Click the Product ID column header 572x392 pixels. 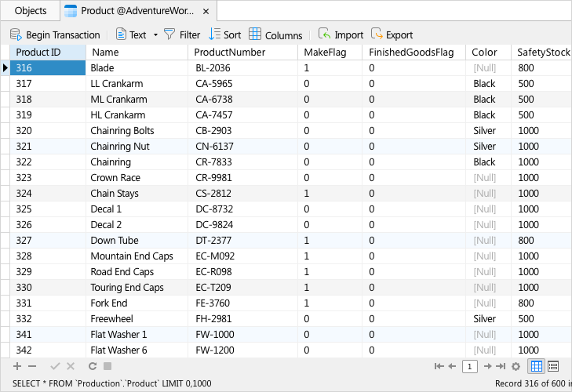pyautogui.click(x=48, y=53)
